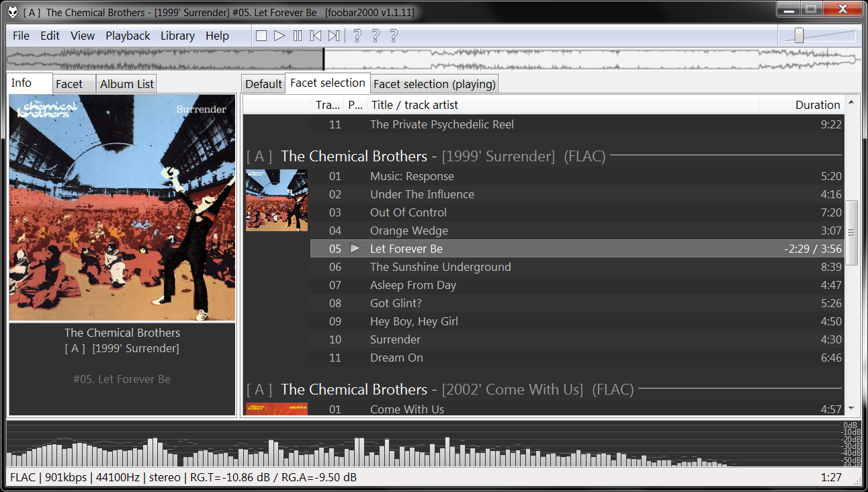Open the File menu
The width and height of the screenshot is (868, 492).
[21, 36]
